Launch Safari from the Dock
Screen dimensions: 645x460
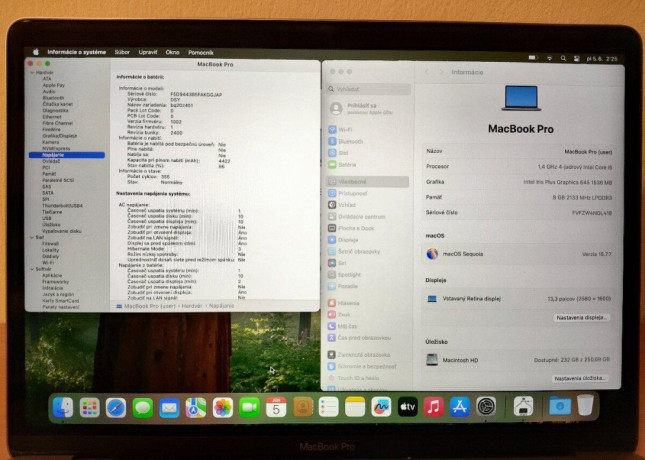coord(116,408)
